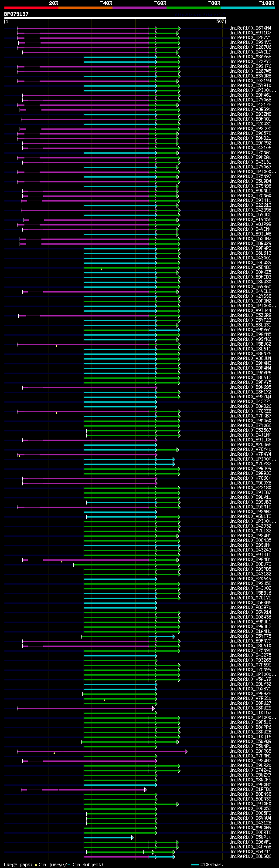Select label UniRef100_Q8LGQ6
The width and height of the screenshot is (279, 868).
[250, 857]
